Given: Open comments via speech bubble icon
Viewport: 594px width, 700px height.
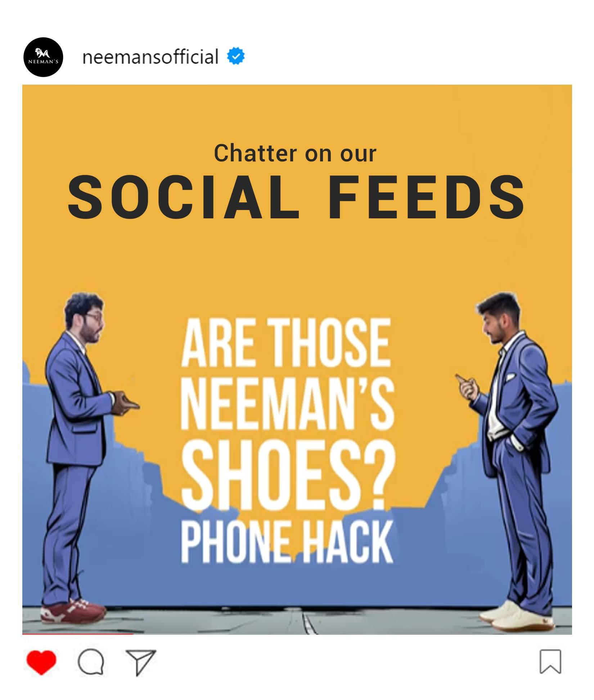Looking at the screenshot, I should 91,662.
